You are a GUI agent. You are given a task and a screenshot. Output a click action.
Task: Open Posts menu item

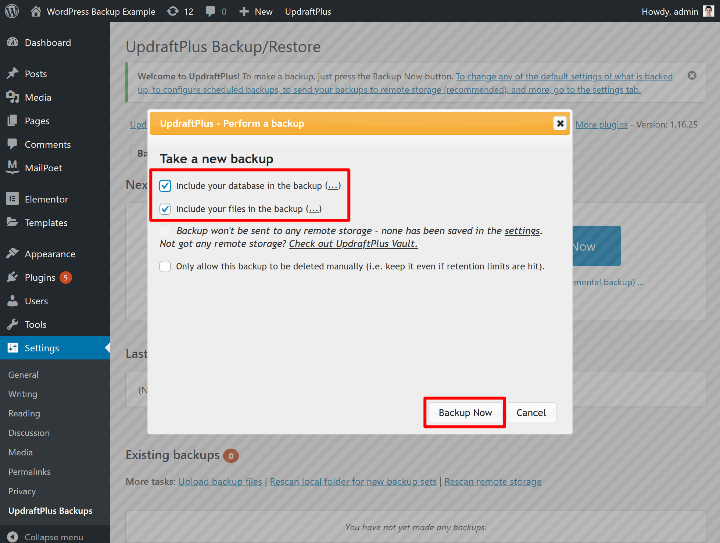pos(36,73)
